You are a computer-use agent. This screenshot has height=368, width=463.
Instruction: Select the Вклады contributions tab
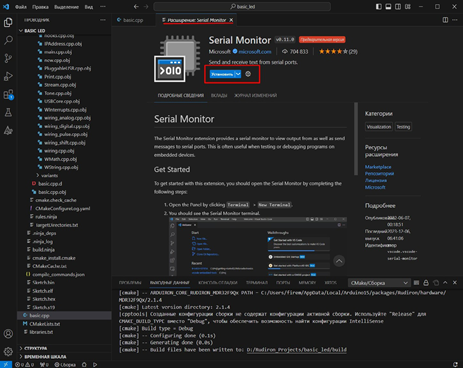(x=219, y=95)
